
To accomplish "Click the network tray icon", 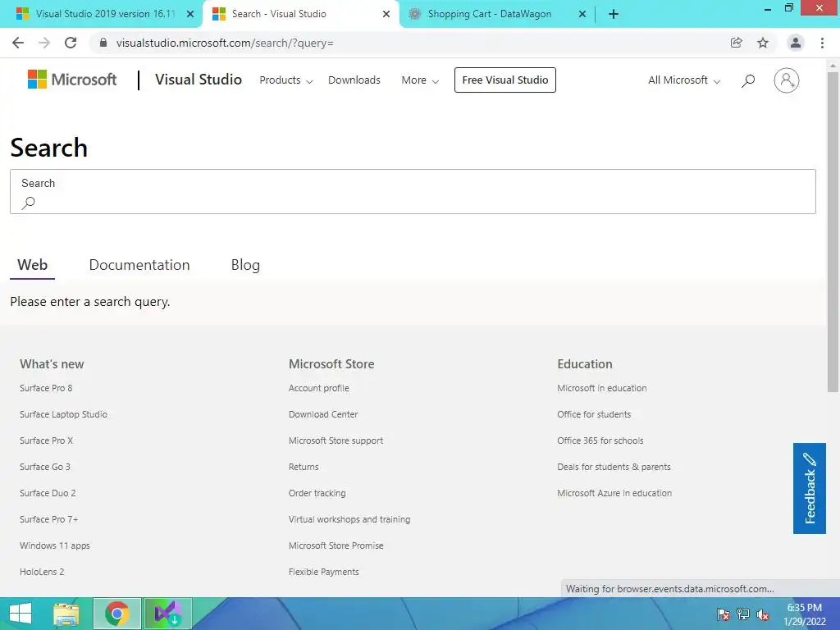I will pyautogui.click(x=743, y=614).
